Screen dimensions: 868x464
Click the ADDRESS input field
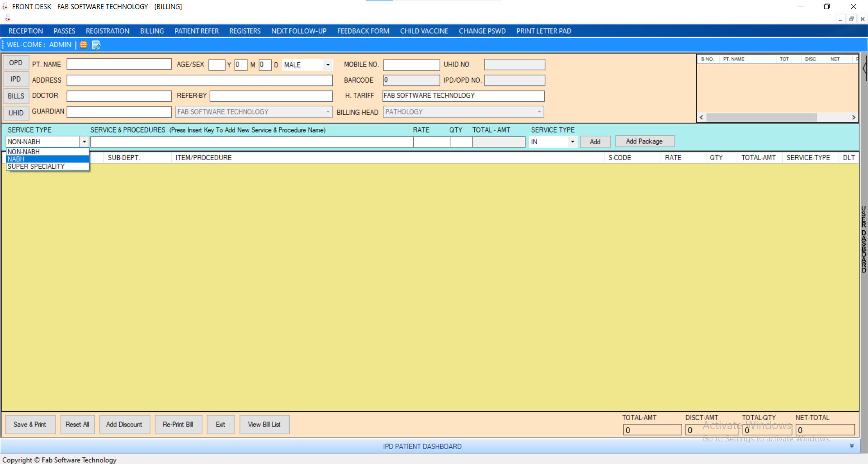pos(199,80)
